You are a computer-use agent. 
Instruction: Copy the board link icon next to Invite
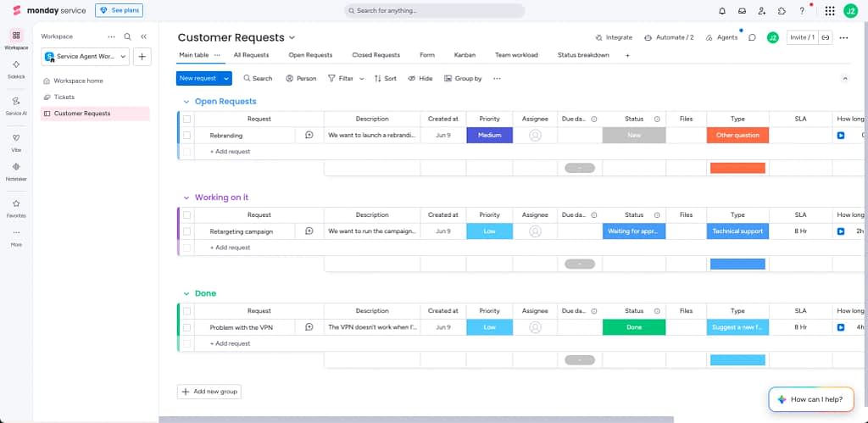[x=826, y=37]
